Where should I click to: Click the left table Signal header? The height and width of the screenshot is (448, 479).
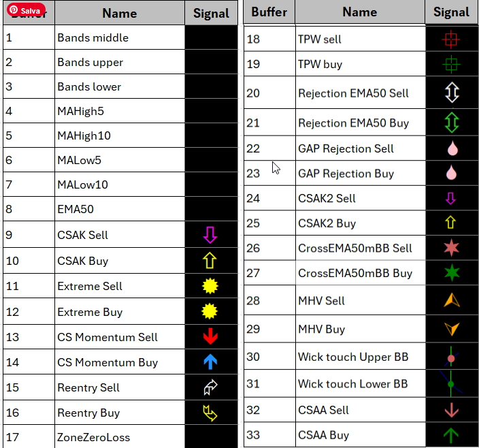[211, 13]
